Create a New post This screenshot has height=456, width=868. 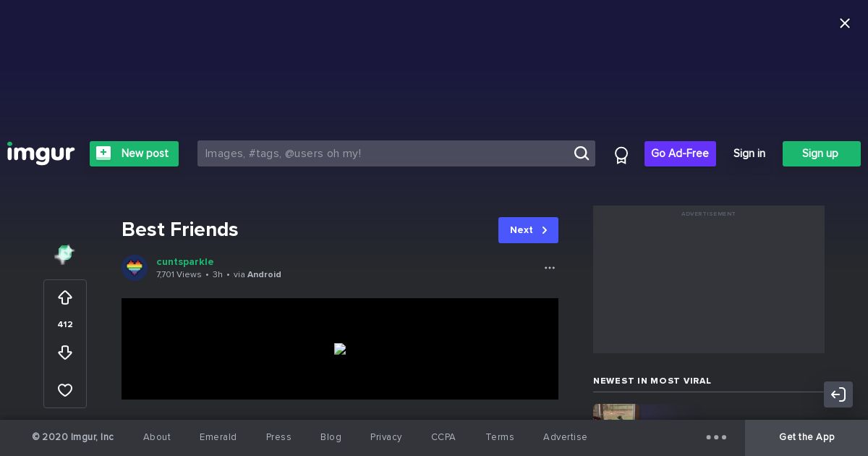[x=134, y=153]
